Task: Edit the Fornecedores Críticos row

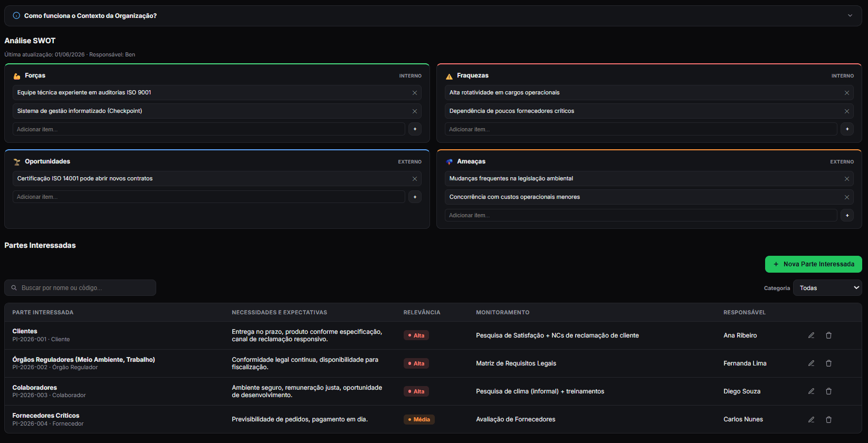Action: [812, 420]
